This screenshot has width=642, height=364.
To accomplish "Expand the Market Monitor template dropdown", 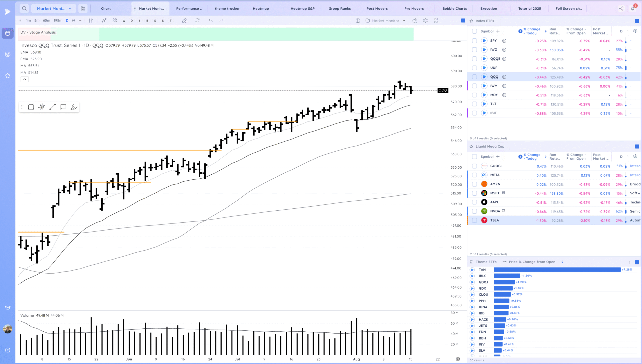I will tap(404, 21).
